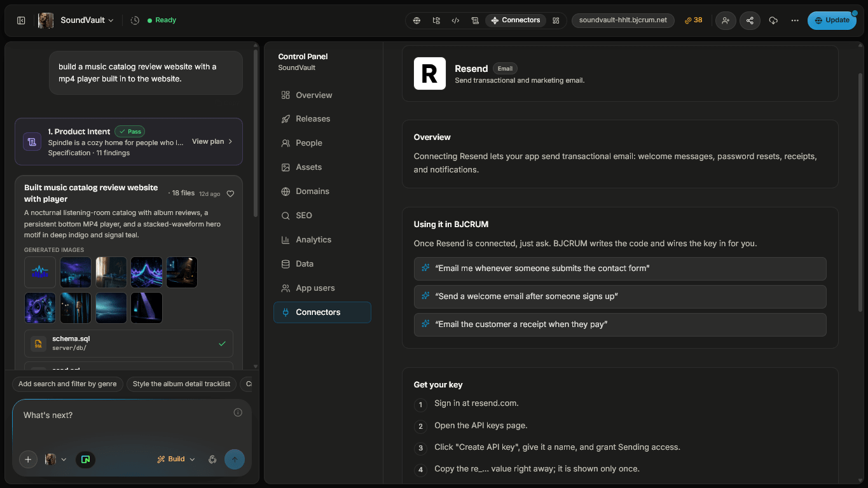The height and width of the screenshot is (488, 868).
Task: Click the share icon button
Action: [750, 20]
